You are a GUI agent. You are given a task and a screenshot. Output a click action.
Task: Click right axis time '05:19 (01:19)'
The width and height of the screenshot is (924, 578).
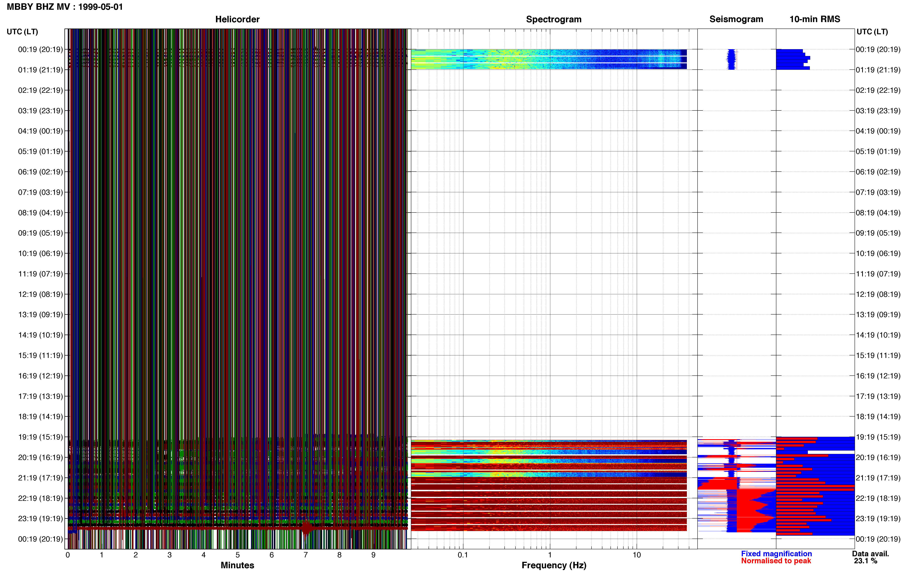tap(878, 151)
